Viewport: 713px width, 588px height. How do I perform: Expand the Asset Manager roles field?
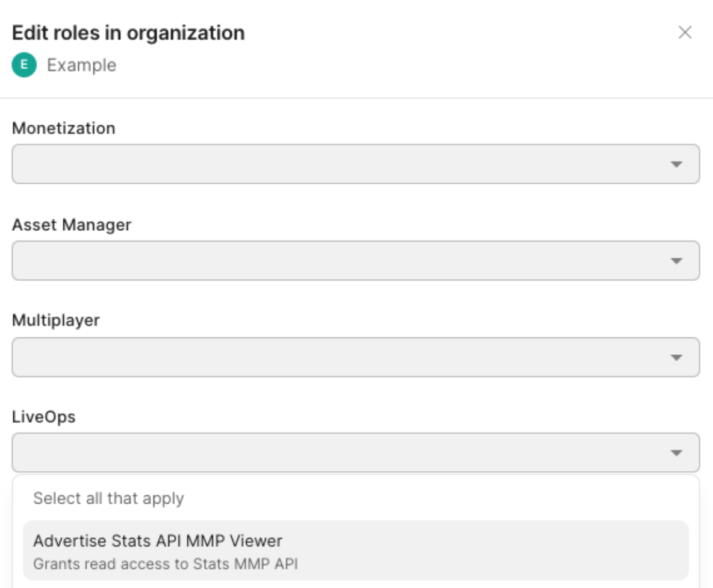pos(337,261)
